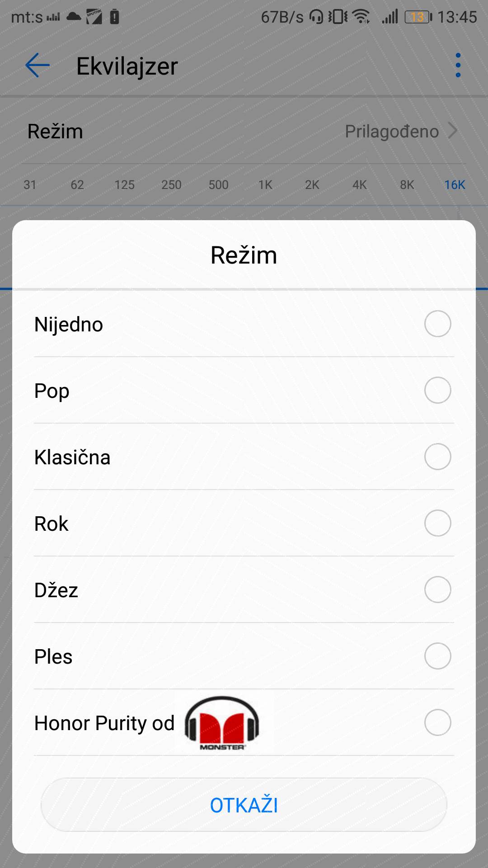Tap the back arrow icon
The width and height of the screenshot is (488, 868).
38,66
